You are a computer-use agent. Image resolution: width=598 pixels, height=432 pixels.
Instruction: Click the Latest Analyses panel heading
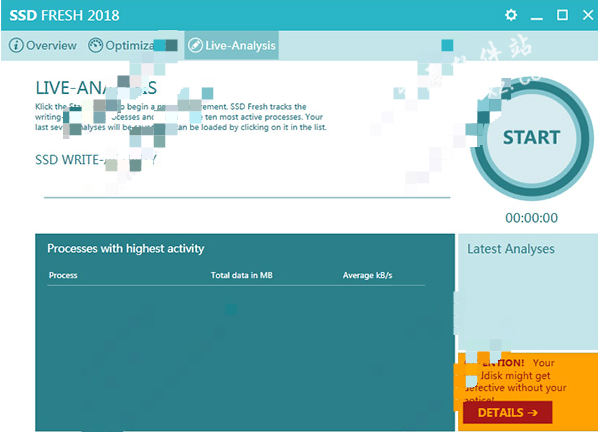pos(511,249)
